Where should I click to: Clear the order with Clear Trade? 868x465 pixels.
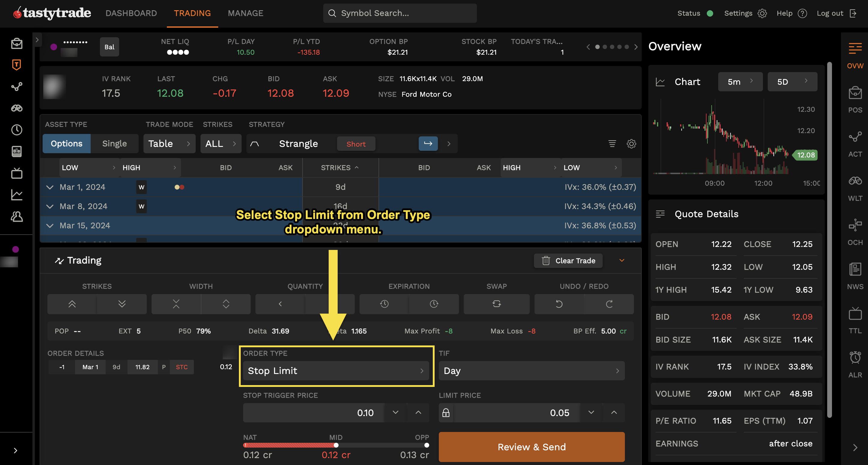(568, 260)
